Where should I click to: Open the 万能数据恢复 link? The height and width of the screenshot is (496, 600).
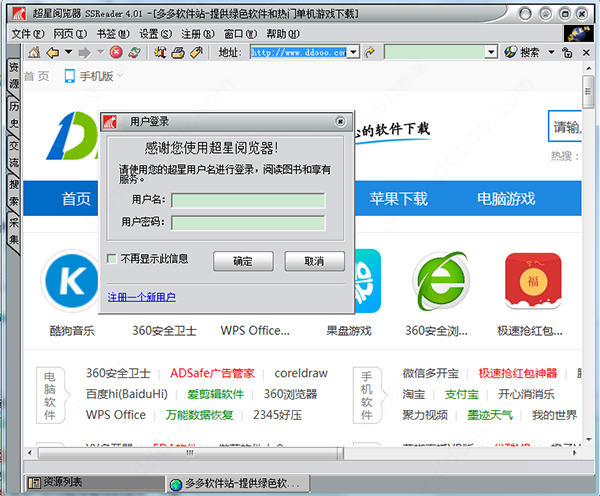199,415
